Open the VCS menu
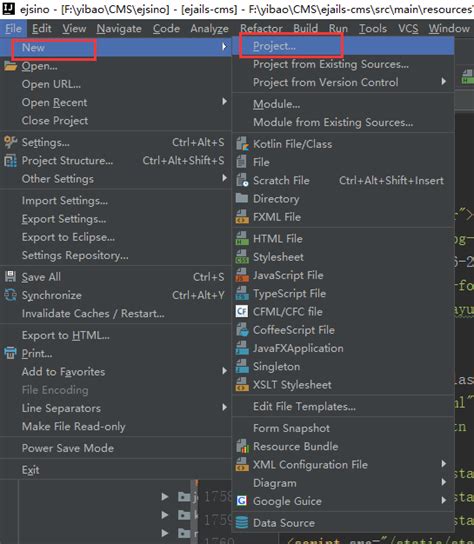The height and width of the screenshot is (544, 474). coord(408,28)
